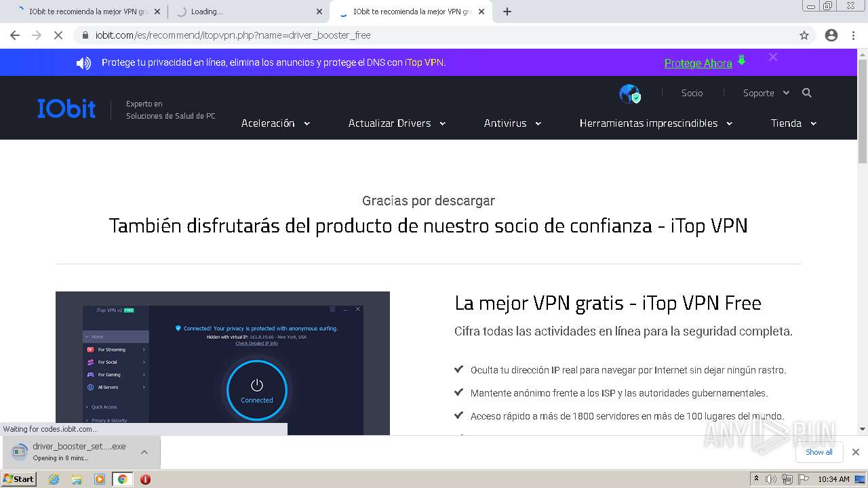Open the Herramientas imprescindibles menu
This screenshot has width=868, height=488.
(x=656, y=123)
